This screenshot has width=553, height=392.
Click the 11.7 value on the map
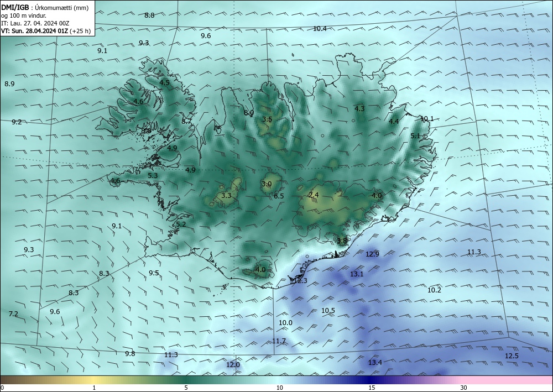coord(279,341)
